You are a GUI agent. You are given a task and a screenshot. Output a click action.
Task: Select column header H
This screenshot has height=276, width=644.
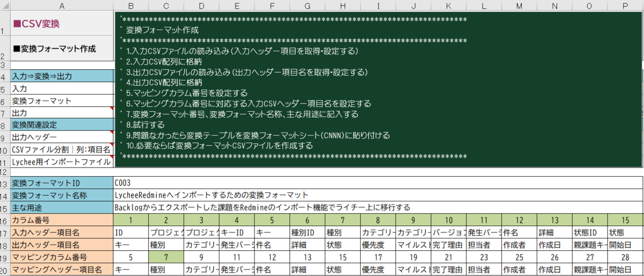pyautogui.click(x=342, y=5)
